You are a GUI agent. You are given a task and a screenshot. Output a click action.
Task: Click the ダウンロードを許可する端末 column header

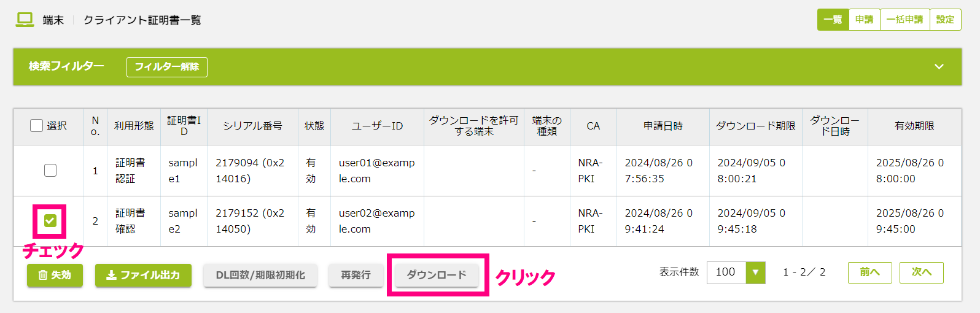474,126
